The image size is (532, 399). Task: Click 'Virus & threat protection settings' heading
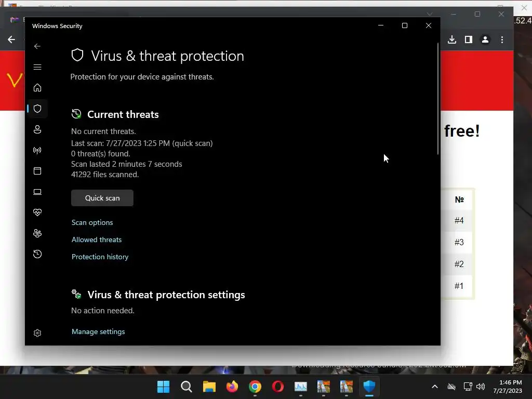(166, 295)
